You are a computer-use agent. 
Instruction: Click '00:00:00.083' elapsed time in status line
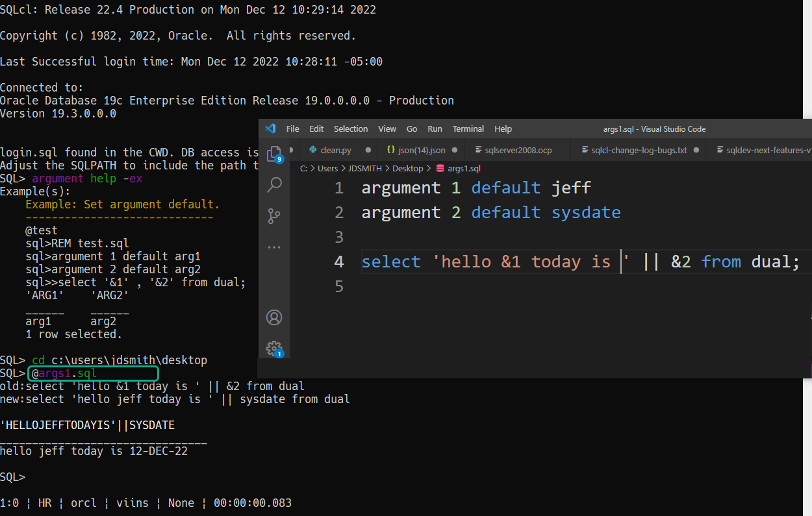pos(253,503)
